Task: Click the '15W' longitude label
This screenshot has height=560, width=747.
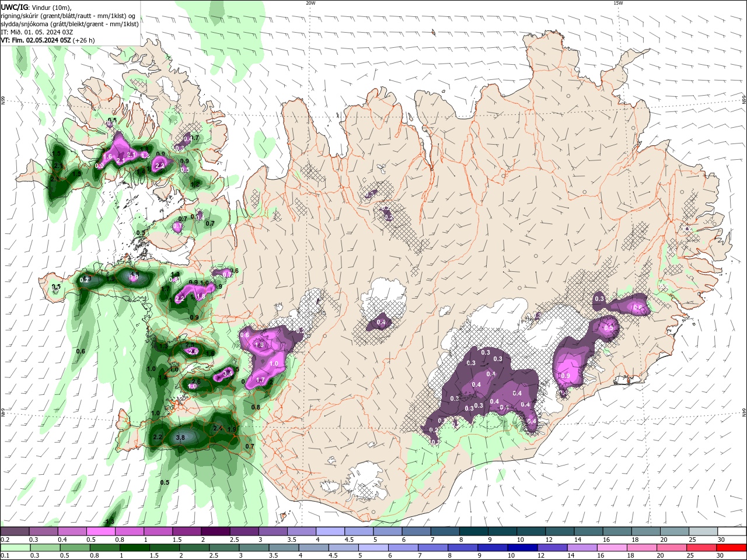Action: (x=618, y=3)
